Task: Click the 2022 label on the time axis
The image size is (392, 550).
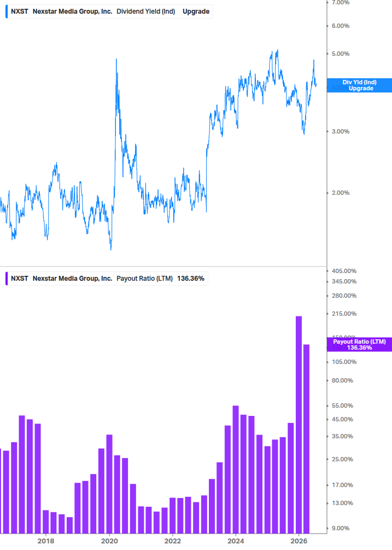Action: click(173, 541)
